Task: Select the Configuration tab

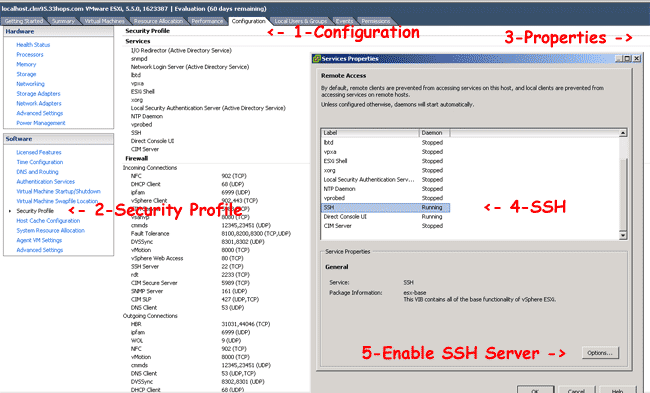Action: (248, 21)
